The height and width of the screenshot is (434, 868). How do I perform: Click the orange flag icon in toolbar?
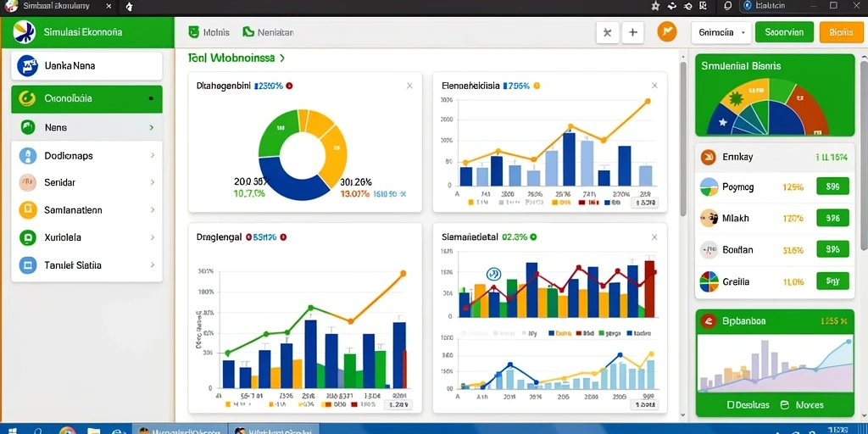[x=666, y=32]
